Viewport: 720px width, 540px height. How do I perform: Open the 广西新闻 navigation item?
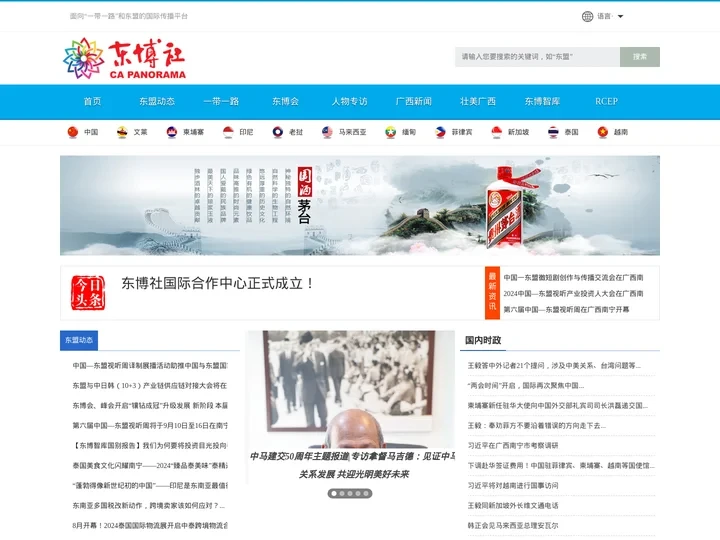tap(414, 101)
